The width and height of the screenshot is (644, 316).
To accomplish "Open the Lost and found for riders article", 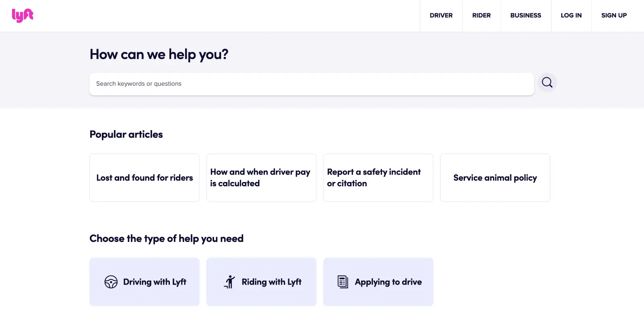I will (x=144, y=178).
